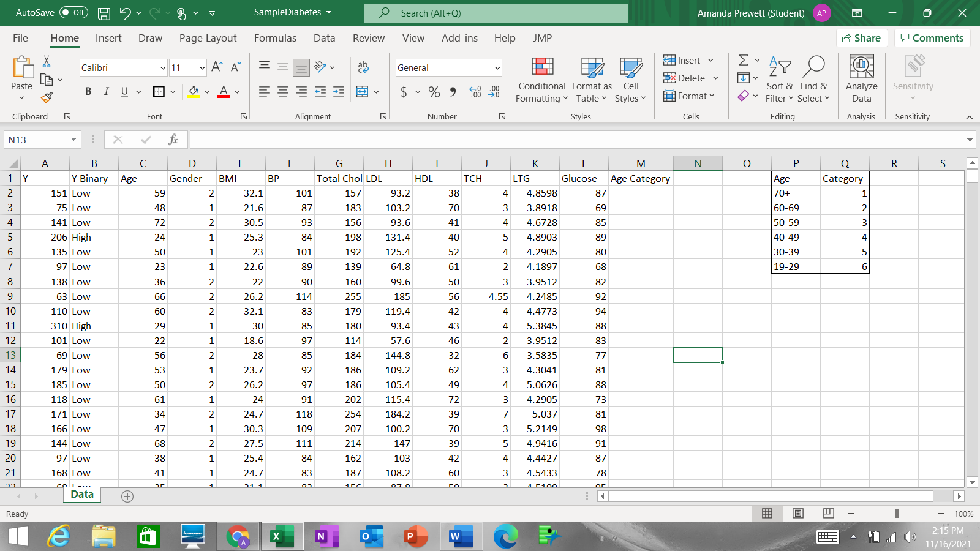Open OneNote from the taskbar
This screenshot has height=551, width=980.
click(326, 537)
